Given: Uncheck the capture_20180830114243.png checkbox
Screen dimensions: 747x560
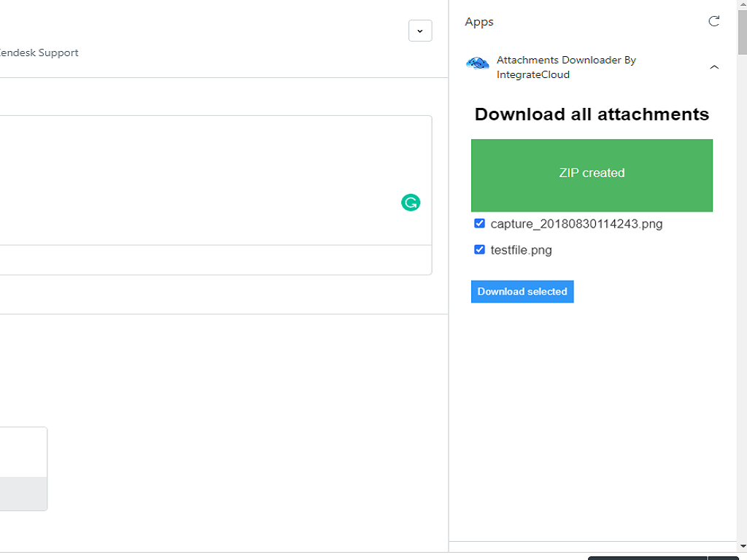Looking at the screenshot, I should point(479,223).
